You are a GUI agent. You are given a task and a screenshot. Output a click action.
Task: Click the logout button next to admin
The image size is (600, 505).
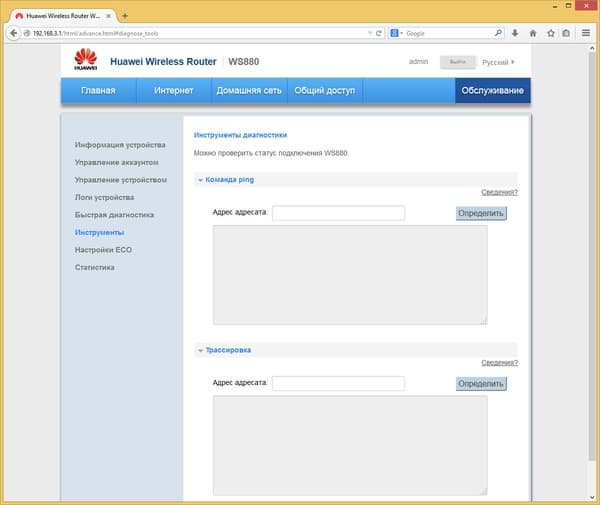click(x=458, y=62)
